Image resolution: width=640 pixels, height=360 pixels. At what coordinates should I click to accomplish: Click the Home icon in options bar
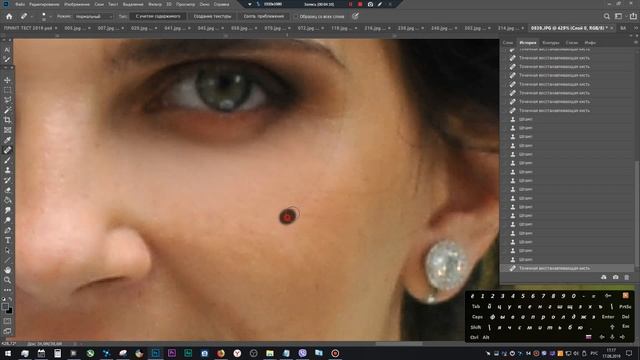[x=9, y=16]
